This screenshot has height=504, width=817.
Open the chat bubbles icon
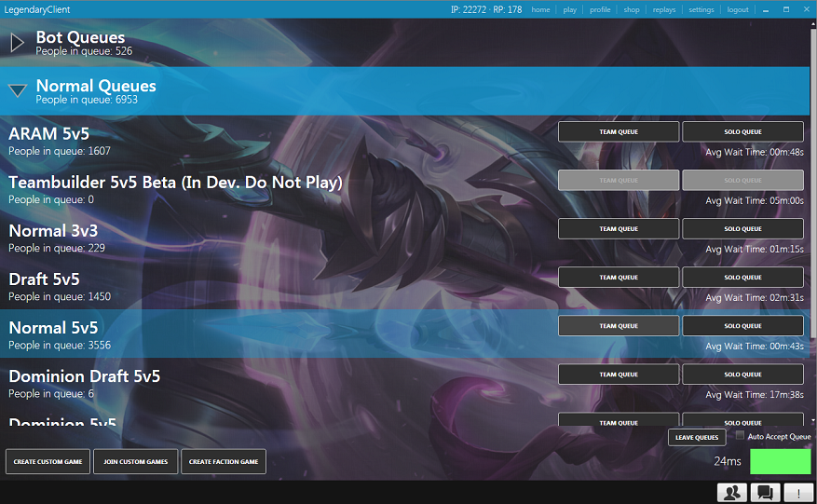coord(765,492)
